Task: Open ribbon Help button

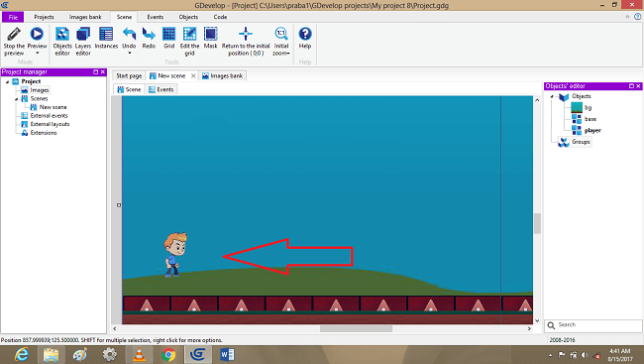Action: click(305, 38)
